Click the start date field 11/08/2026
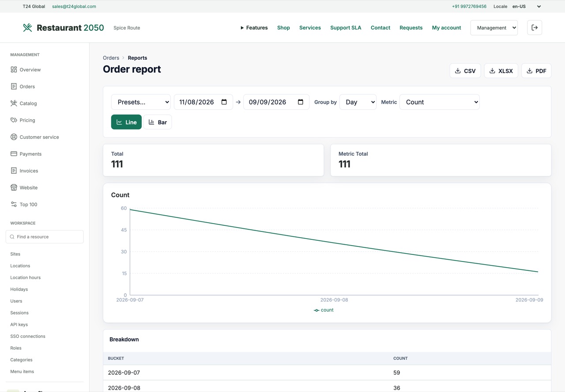Screen dimensions: 565x392 point(203,102)
